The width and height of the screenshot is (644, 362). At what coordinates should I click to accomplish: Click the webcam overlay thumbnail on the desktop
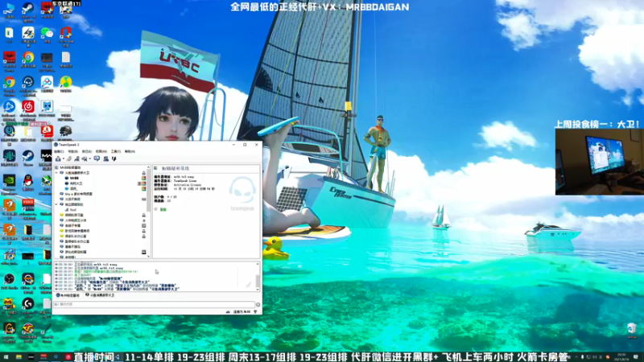(x=599, y=162)
